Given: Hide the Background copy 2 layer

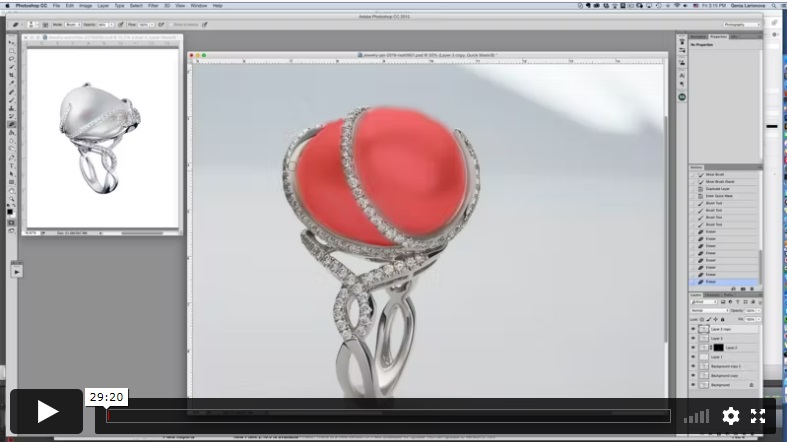Looking at the screenshot, I should pyautogui.click(x=693, y=366).
